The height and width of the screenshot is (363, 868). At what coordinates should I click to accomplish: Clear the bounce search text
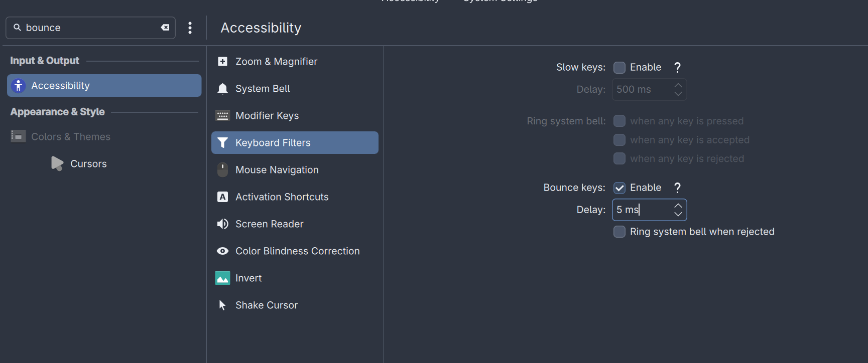point(165,28)
